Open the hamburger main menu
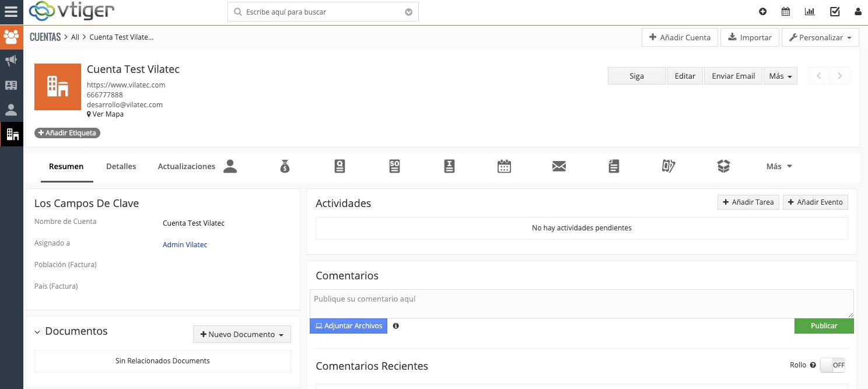This screenshot has height=389, width=868. (11, 12)
